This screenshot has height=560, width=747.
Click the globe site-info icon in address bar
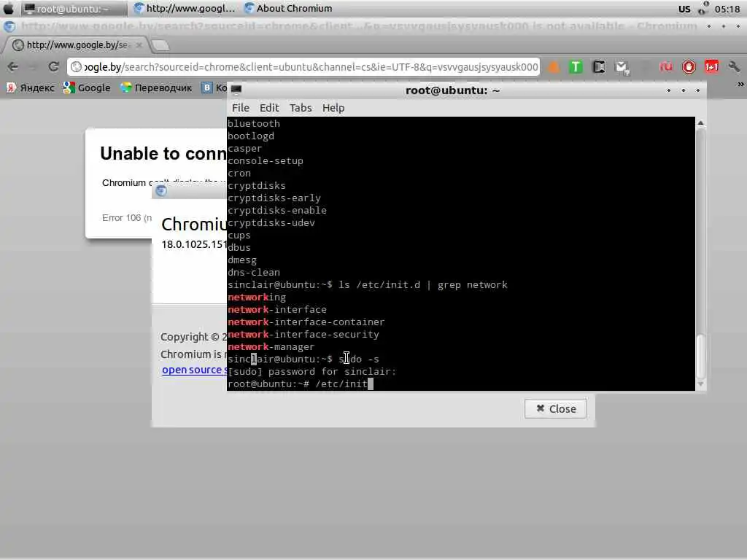76,67
